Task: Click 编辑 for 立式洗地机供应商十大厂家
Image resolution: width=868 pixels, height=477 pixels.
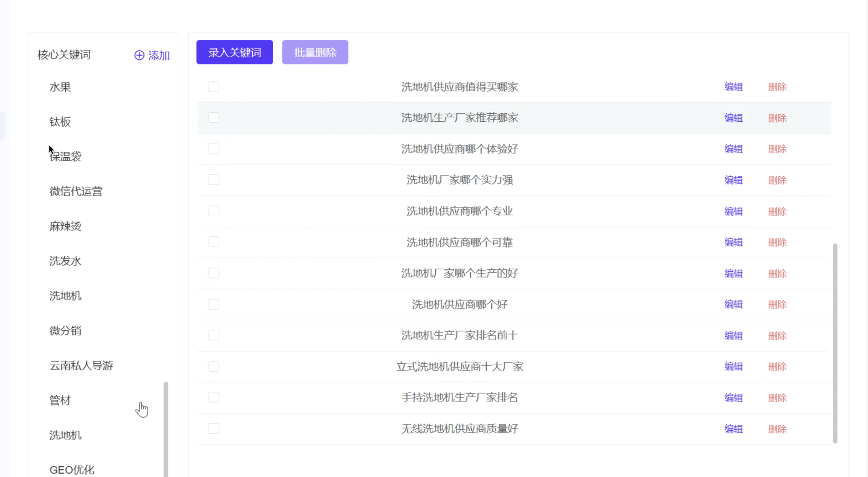Action: 733,366
